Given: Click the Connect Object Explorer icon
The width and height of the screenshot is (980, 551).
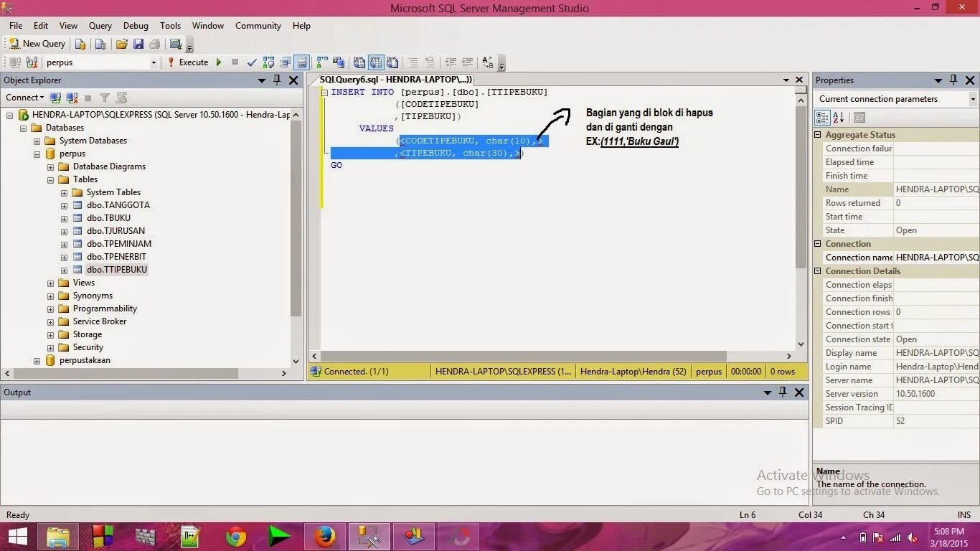Looking at the screenshot, I should 55,98.
